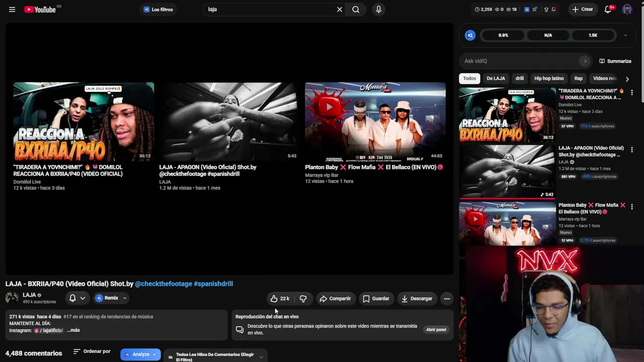
Task: Click the Summarize button
Action: pos(615,61)
